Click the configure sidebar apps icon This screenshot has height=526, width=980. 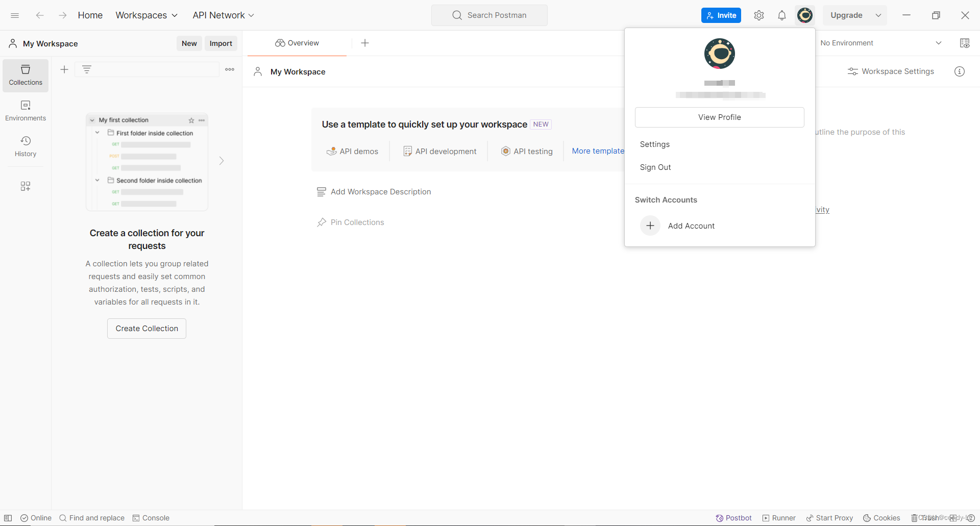point(26,186)
